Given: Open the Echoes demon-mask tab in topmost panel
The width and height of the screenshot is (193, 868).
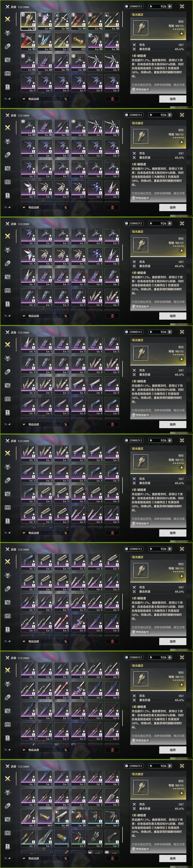Looking at the screenshot, I should tap(7, 33).
